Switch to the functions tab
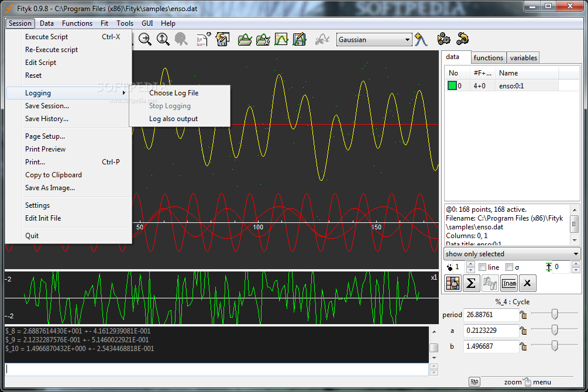This screenshot has height=392, width=588. (x=489, y=58)
